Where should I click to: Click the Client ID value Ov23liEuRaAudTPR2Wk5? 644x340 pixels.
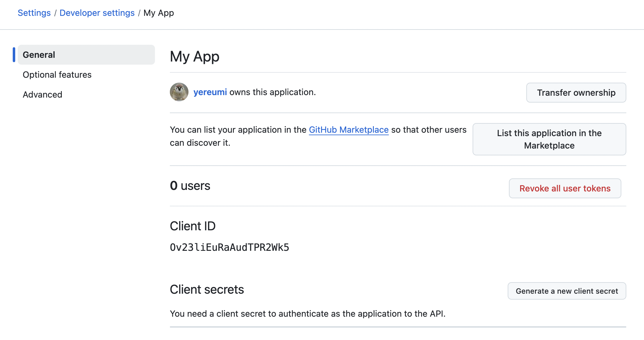coord(229,247)
